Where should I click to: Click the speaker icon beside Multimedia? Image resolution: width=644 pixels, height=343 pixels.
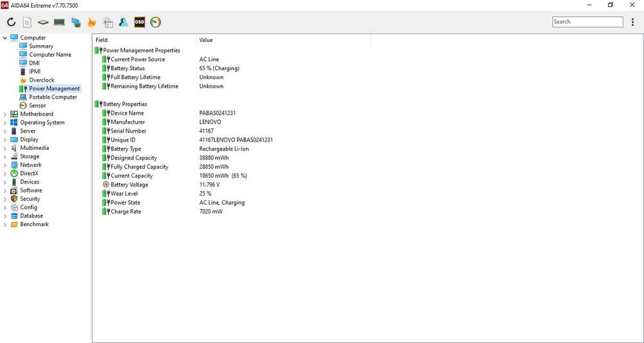(14, 148)
